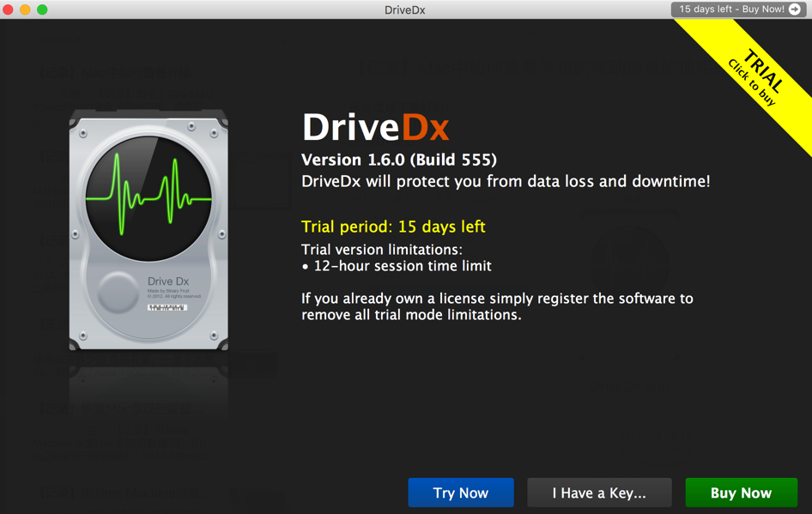Viewport: 812px width, 514px height.
Task: Open the I Have a Key dialog
Action: [x=599, y=493]
